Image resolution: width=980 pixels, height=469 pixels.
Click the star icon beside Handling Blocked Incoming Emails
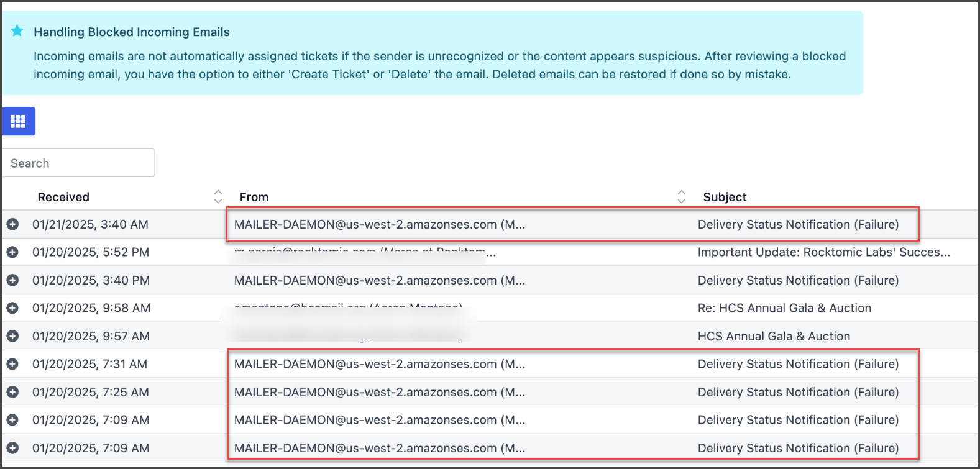[17, 31]
